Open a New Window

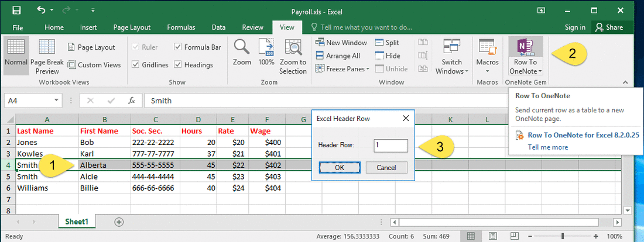pyautogui.click(x=341, y=43)
